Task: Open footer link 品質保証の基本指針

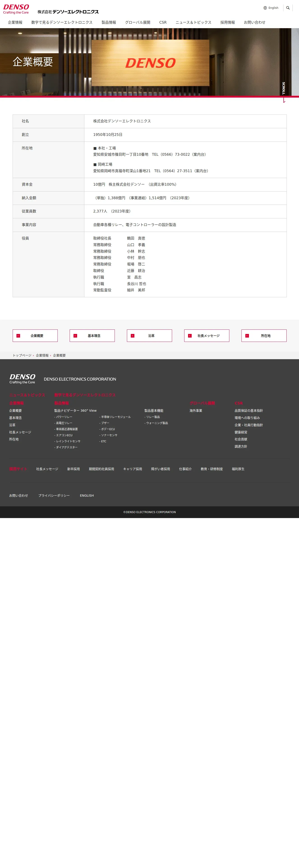Action: tap(249, 410)
